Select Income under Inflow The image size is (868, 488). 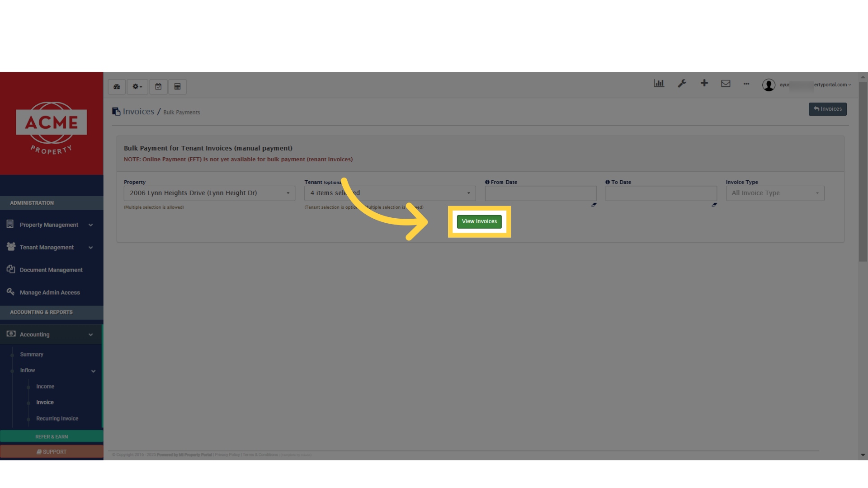pyautogui.click(x=45, y=387)
